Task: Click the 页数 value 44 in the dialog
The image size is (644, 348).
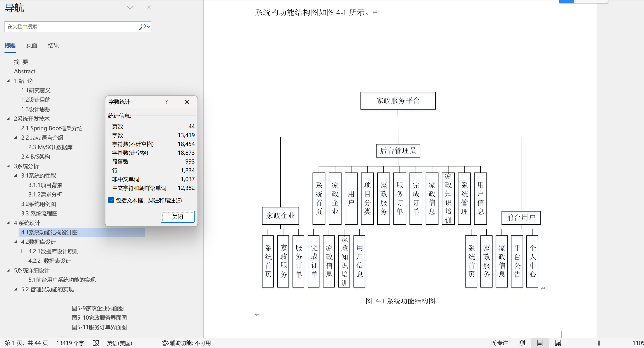Action: tap(191, 126)
